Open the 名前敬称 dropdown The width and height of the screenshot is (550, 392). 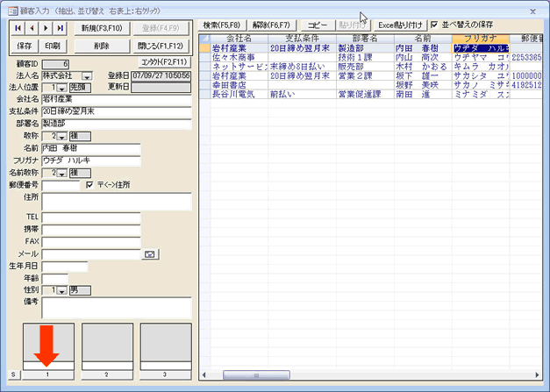pyautogui.click(x=61, y=174)
